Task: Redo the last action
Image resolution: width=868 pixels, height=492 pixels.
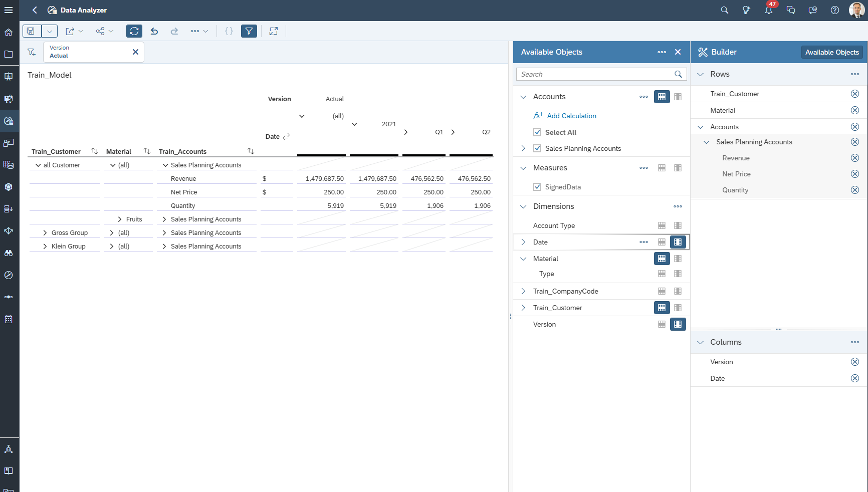Action: 174,31
